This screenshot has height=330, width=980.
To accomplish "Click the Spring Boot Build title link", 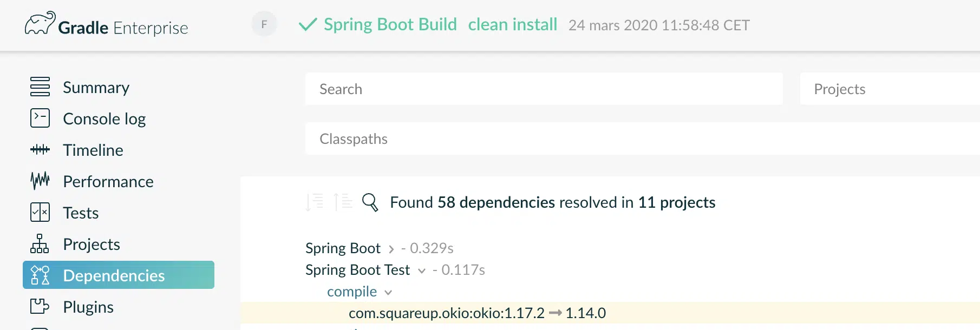I will pyautogui.click(x=390, y=24).
